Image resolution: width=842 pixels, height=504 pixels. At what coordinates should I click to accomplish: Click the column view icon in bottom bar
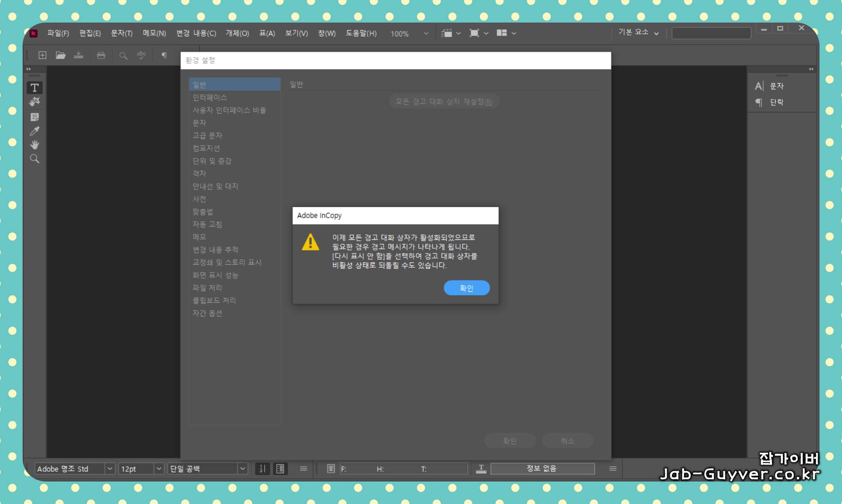[x=280, y=469]
